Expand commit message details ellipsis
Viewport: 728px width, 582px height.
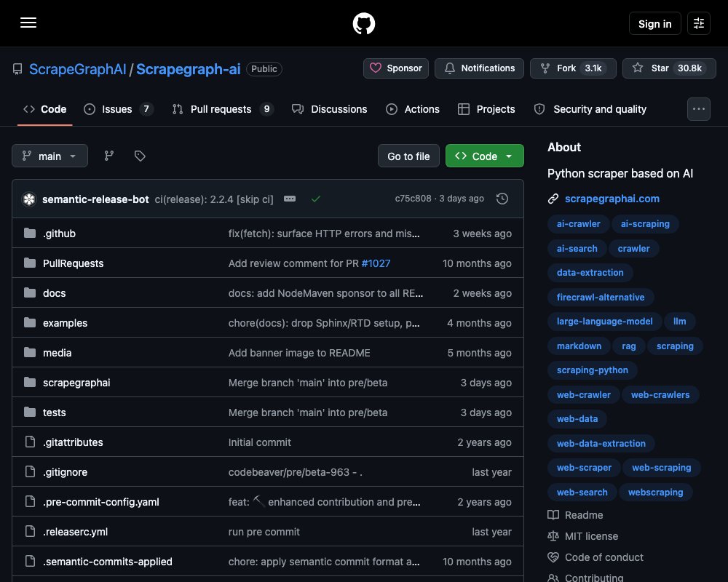pos(290,199)
